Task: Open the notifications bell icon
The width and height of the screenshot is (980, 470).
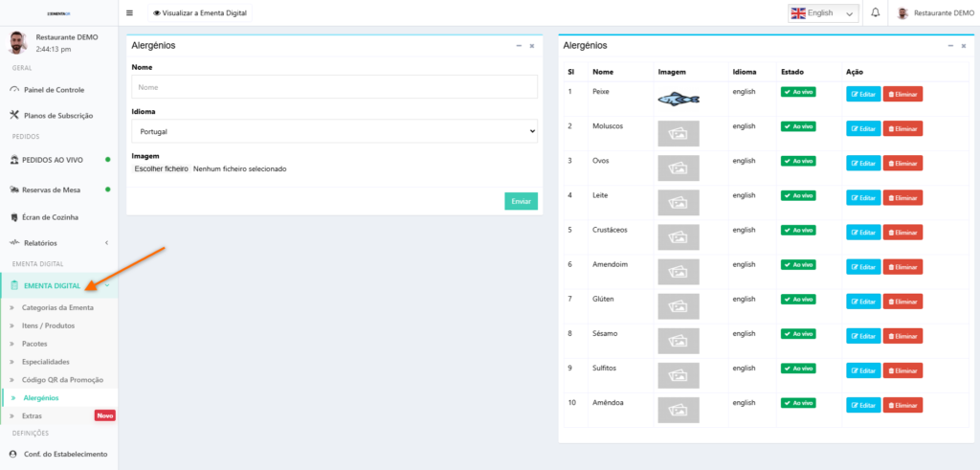Action: (875, 13)
